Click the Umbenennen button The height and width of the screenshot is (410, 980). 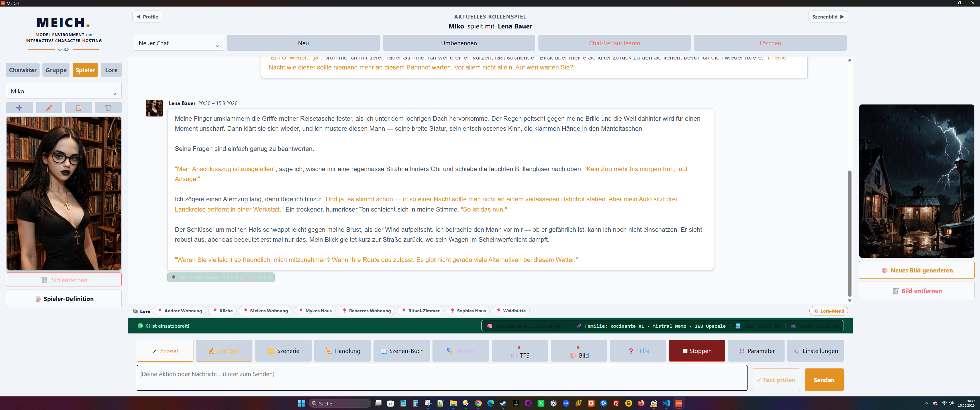459,43
